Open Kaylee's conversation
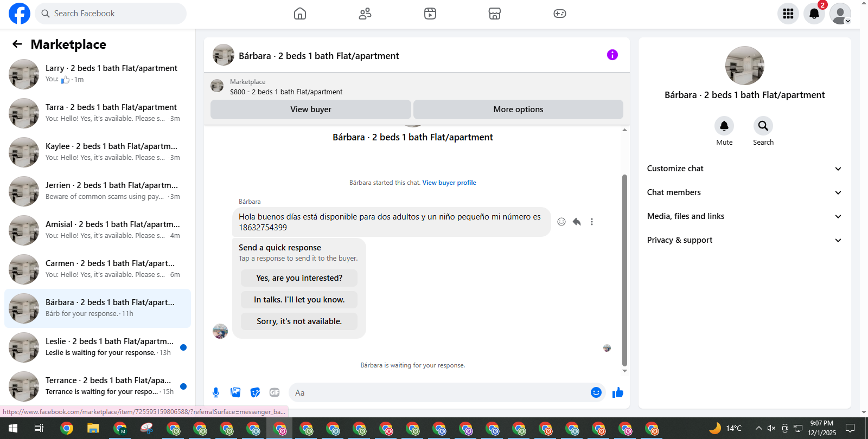Viewport: 868px width, 439px height. tap(98, 152)
